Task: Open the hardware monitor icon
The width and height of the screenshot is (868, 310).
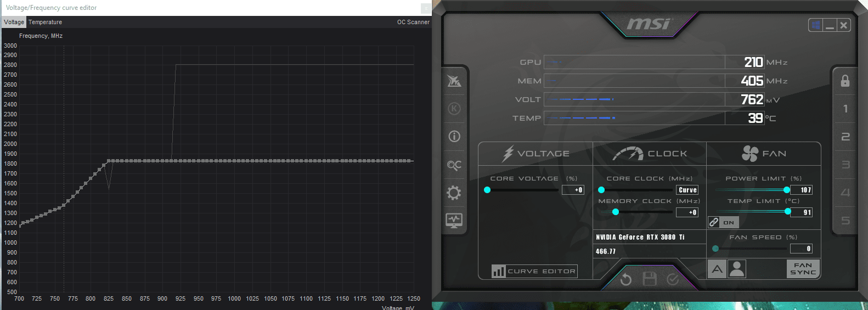Action: [454, 221]
